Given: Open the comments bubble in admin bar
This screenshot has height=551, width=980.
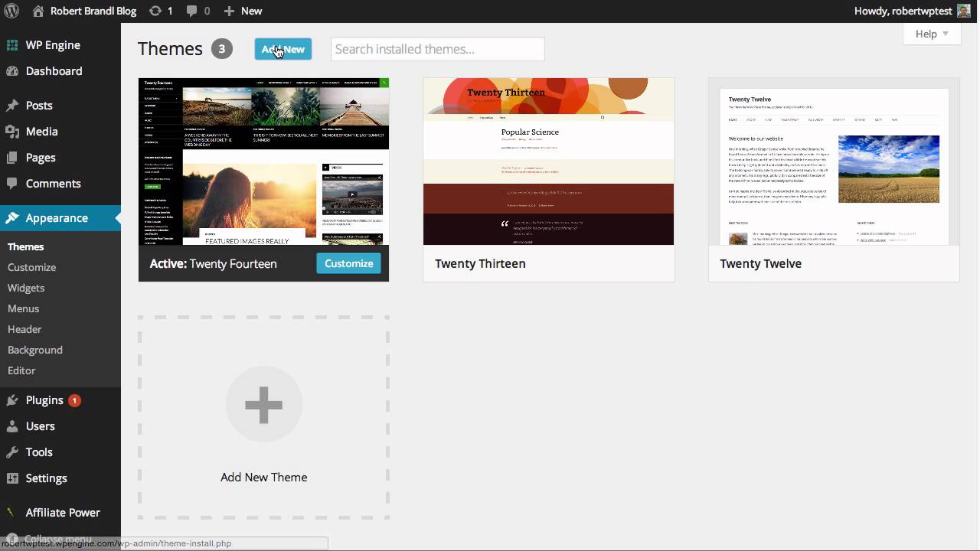Looking at the screenshot, I should tap(191, 11).
